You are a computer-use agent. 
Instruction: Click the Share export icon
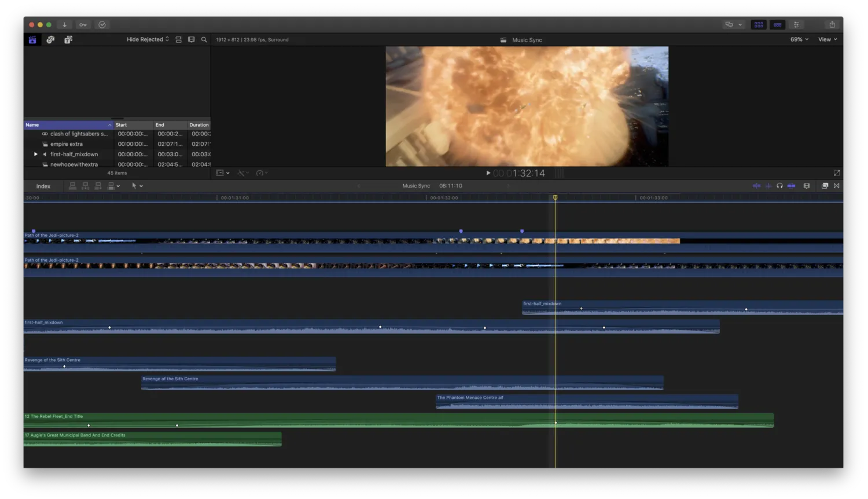pyautogui.click(x=832, y=24)
